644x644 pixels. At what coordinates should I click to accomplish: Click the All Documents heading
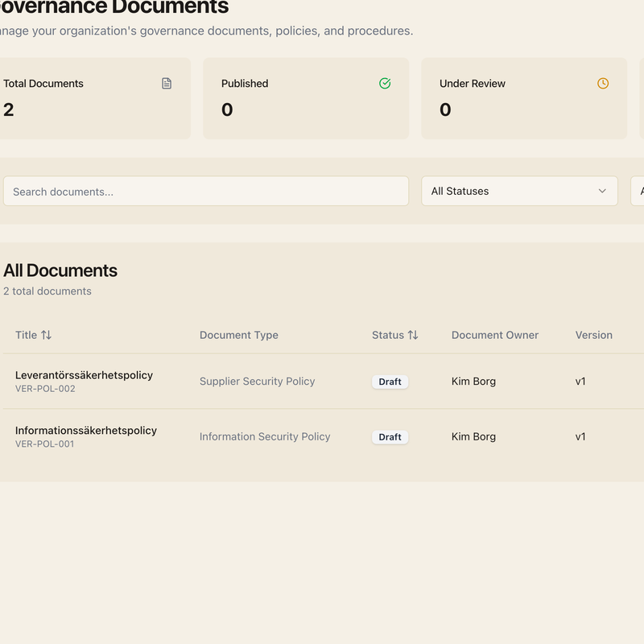pos(60,270)
